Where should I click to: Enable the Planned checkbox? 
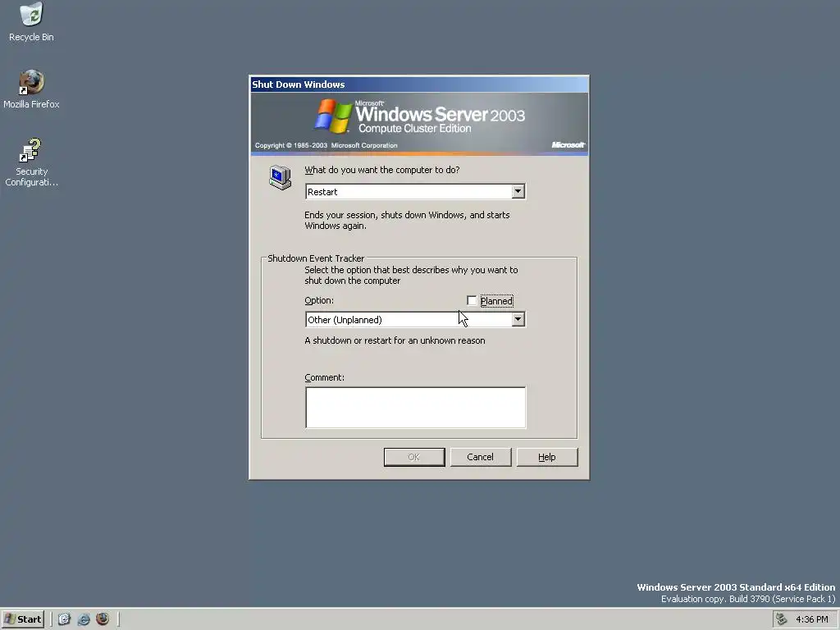pyautogui.click(x=472, y=300)
